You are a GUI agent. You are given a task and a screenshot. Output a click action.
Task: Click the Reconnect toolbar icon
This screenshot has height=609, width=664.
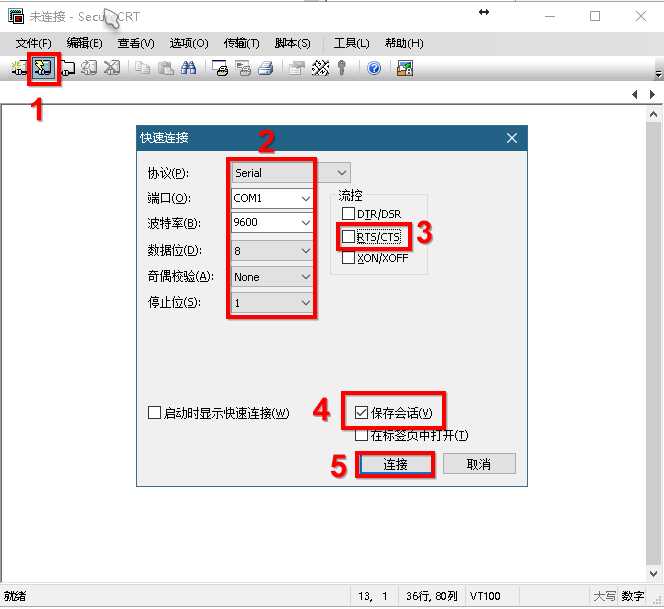coord(89,68)
